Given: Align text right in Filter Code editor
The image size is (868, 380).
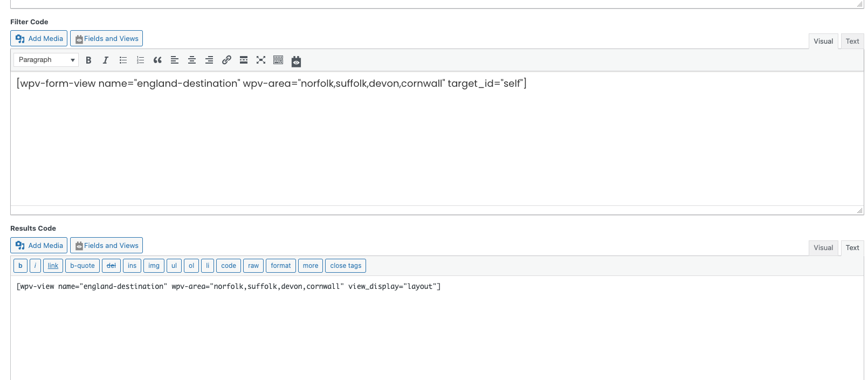Looking at the screenshot, I should coord(209,60).
